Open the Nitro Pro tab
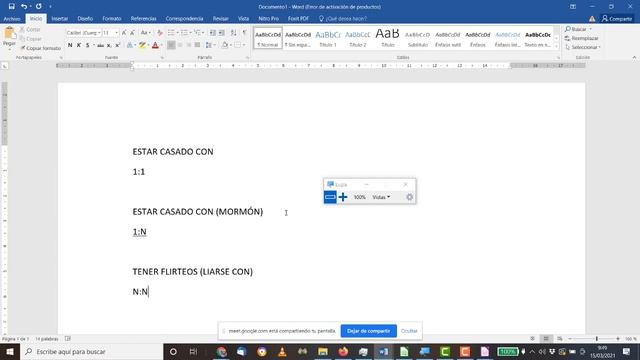Viewport: 640px width, 360px height. (269, 19)
